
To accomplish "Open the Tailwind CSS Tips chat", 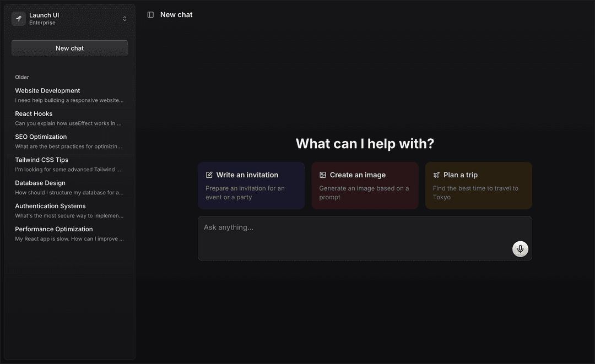I will coord(69,164).
